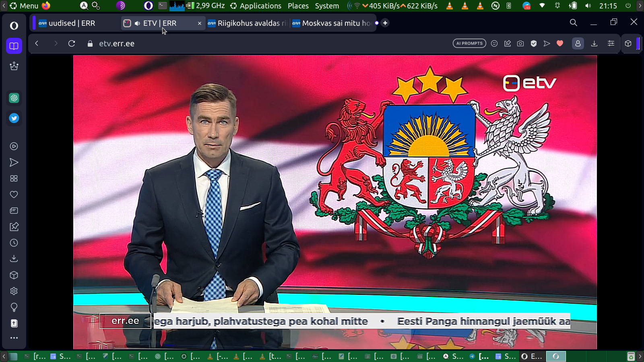The height and width of the screenshot is (362, 644).
Task: Open the clock showing 21:15
Action: pos(608,6)
